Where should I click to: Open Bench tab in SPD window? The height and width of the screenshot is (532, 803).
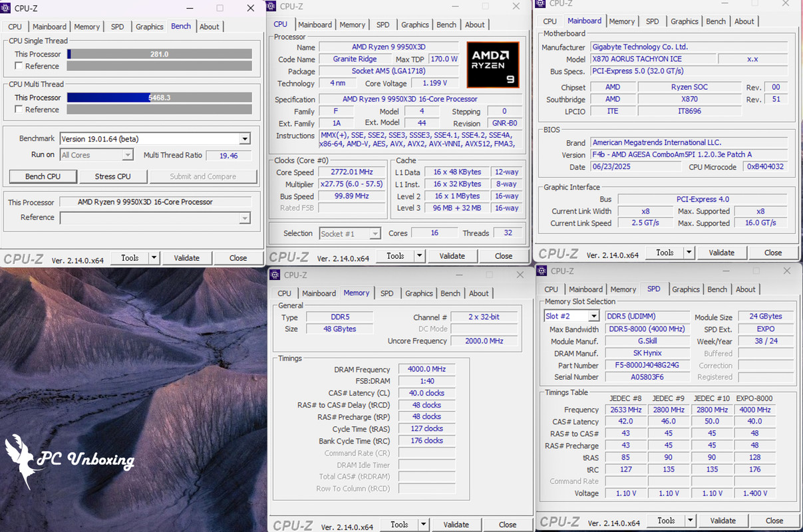point(717,289)
